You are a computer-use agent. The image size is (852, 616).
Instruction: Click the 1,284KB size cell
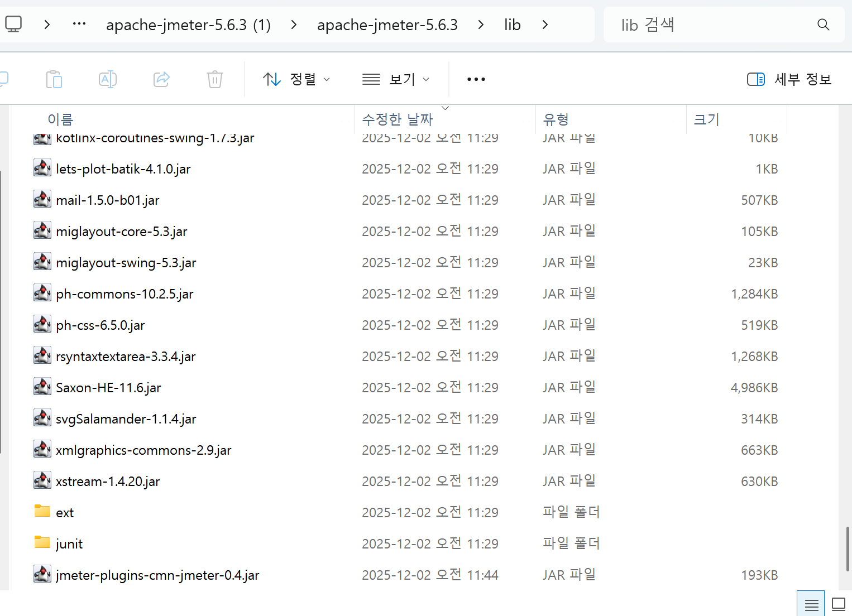(x=754, y=294)
